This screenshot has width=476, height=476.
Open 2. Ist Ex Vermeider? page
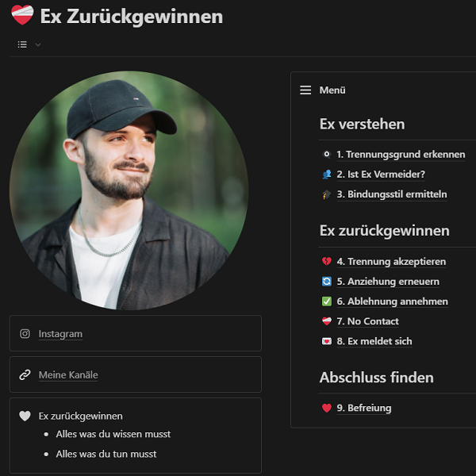pyautogui.click(x=381, y=175)
